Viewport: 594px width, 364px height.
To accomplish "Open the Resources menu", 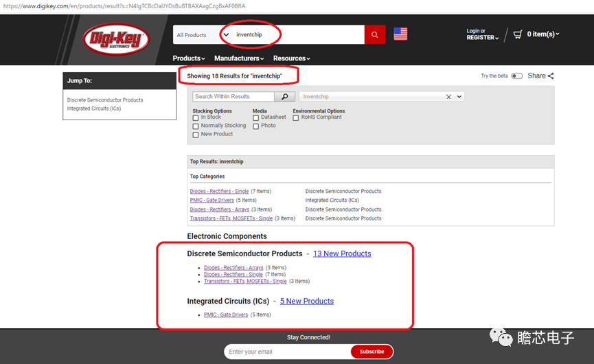I will click(292, 58).
